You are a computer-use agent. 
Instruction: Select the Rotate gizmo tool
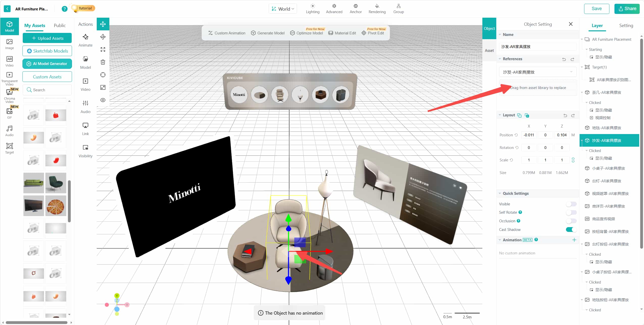point(103,37)
